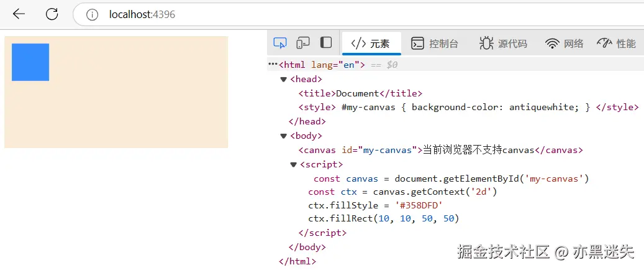Screen dimensions: 644x270
Task: Click the closing </html> tag
Action: [297, 261]
